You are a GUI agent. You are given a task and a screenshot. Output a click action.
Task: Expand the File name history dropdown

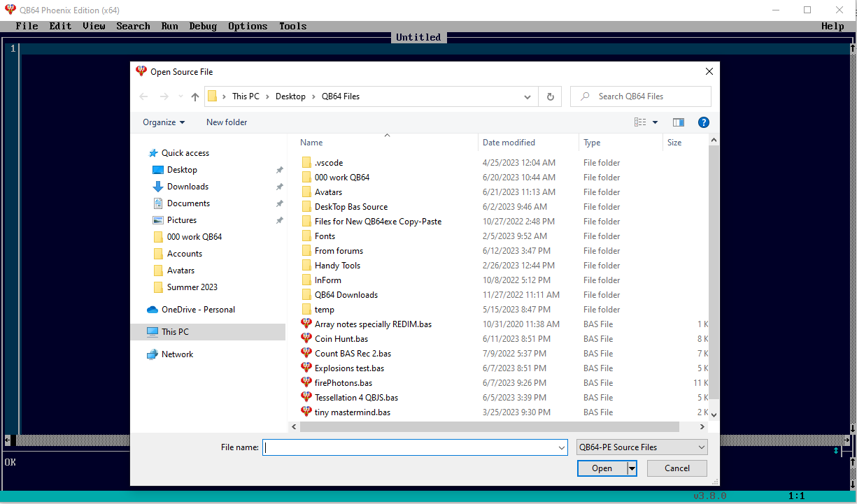(562, 447)
